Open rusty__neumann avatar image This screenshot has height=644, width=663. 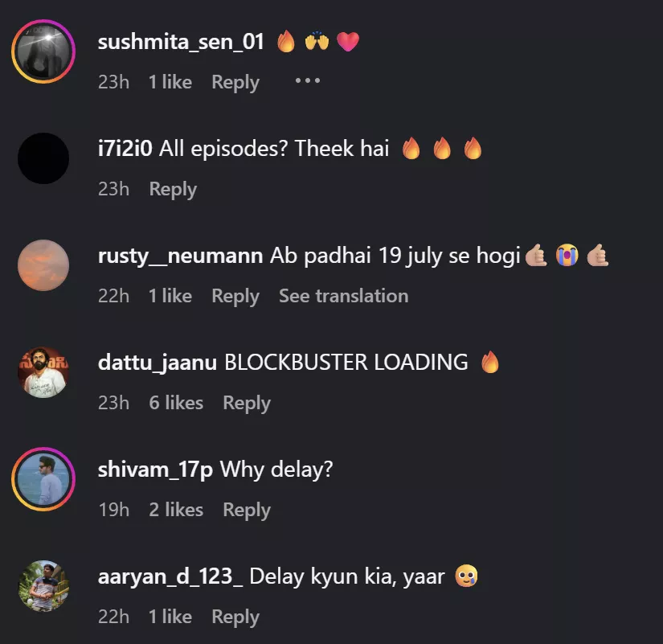tap(43, 265)
